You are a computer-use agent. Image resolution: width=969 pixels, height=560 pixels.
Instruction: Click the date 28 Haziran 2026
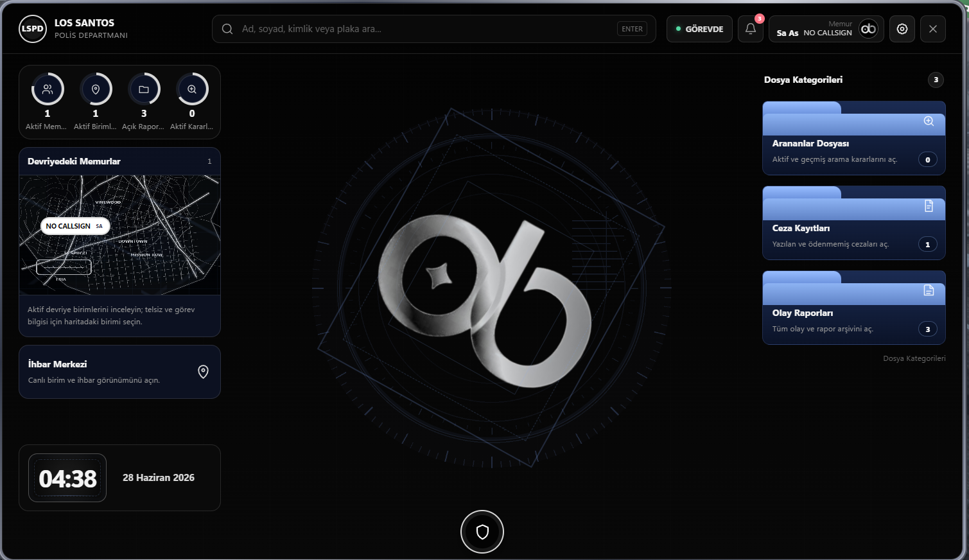[159, 478]
